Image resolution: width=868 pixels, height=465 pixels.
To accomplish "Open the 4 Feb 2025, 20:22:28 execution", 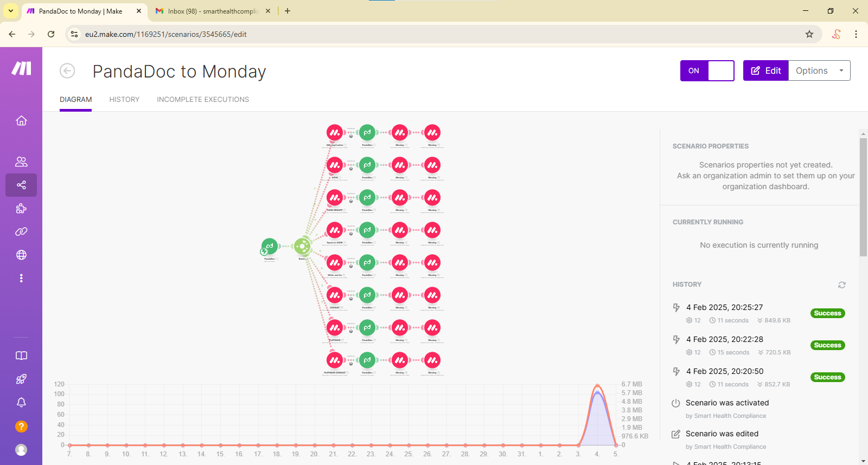I will point(724,339).
